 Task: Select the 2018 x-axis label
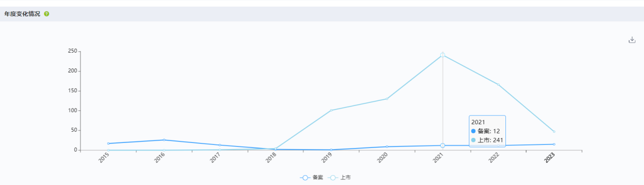pyautogui.click(x=270, y=158)
